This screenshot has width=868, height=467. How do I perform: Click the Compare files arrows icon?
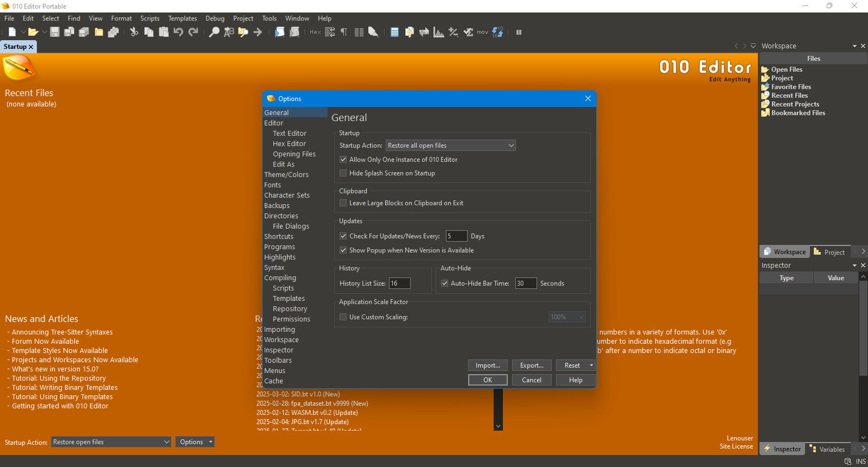pos(424,32)
